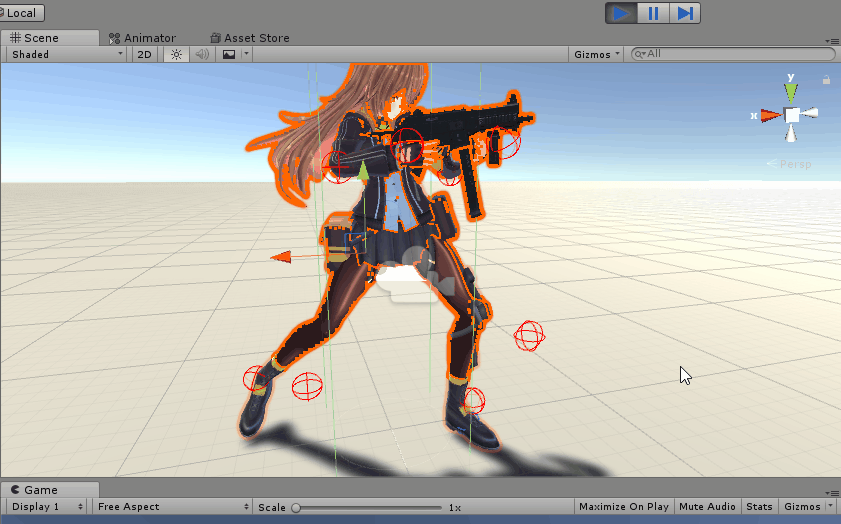
Task: Toggle scene audio speaker icon
Action: pyautogui.click(x=202, y=54)
